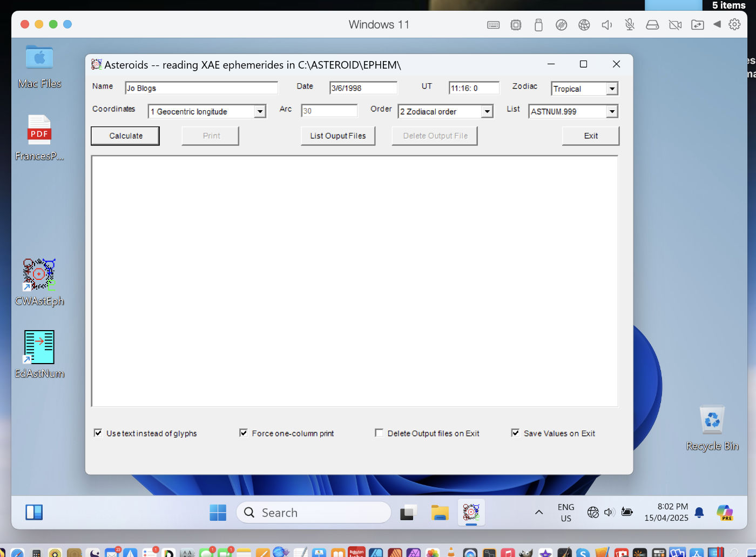The height and width of the screenshot is (557, 756).
Task: Open the List ASTNUM.999 dropdown
Action: click(611, 111)
